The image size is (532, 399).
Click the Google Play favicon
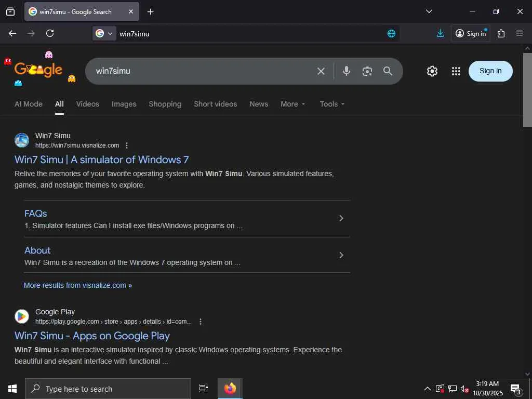(x=22, y=316)
